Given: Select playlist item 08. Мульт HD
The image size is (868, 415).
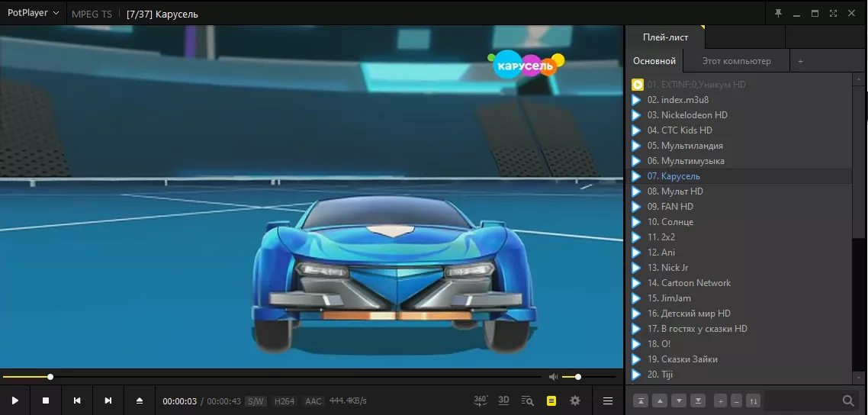Looking at the screenshot, I should coord(738,191).
